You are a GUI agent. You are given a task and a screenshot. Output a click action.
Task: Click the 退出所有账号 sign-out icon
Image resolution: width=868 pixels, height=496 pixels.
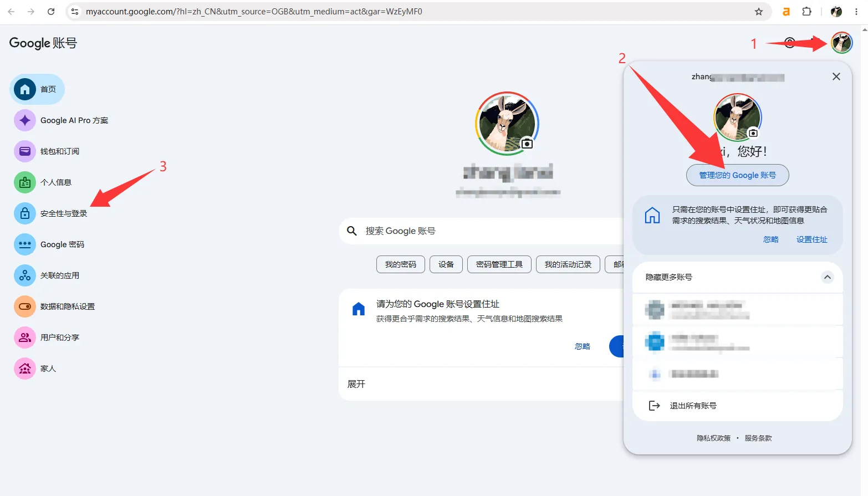[x=655, y=406]
